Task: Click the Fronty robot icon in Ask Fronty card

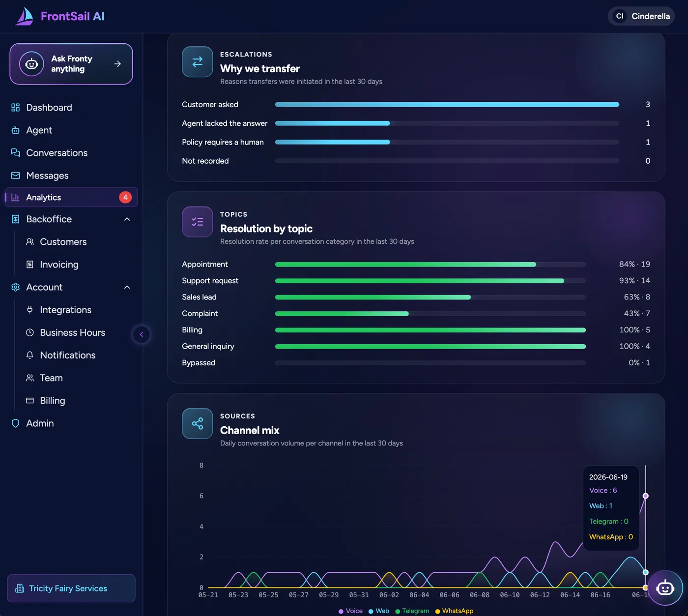Action: tap(31, 64)
